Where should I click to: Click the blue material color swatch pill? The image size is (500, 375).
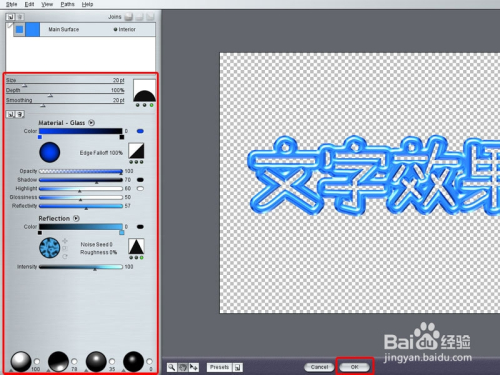140,131
